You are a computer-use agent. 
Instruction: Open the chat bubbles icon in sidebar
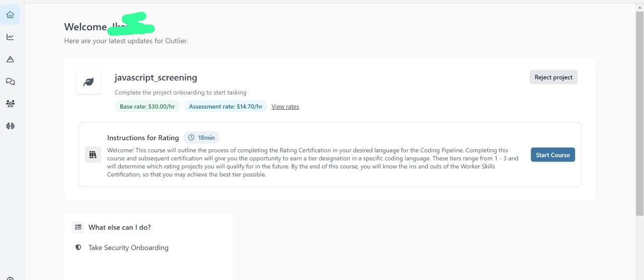(10, 81)
